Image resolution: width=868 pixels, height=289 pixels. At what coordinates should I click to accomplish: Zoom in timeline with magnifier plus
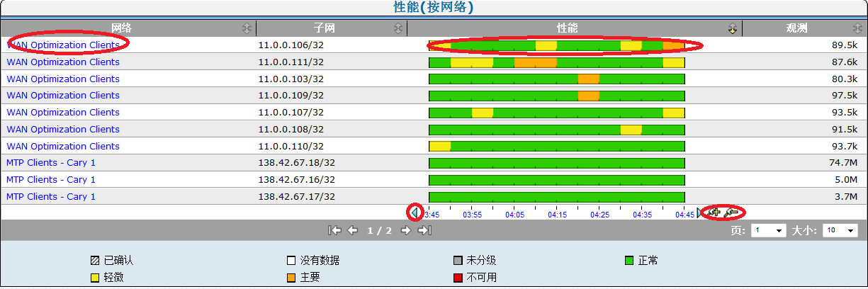pos(714,212)
